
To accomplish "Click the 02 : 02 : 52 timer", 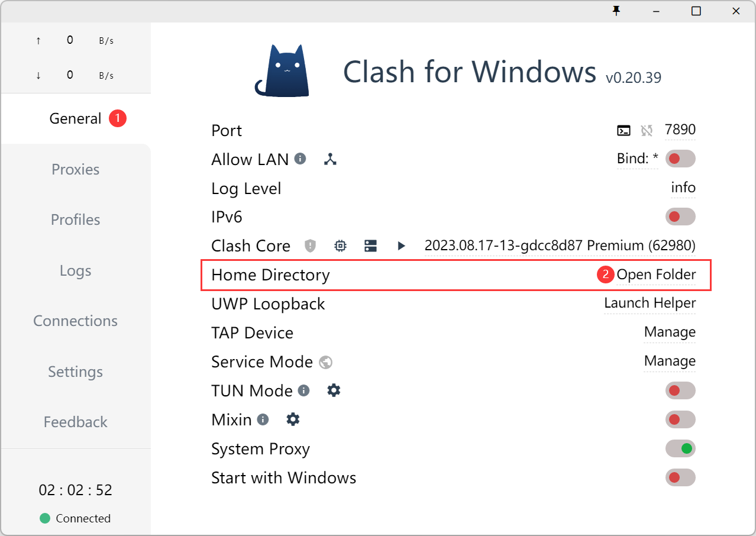I will (76, 490).
